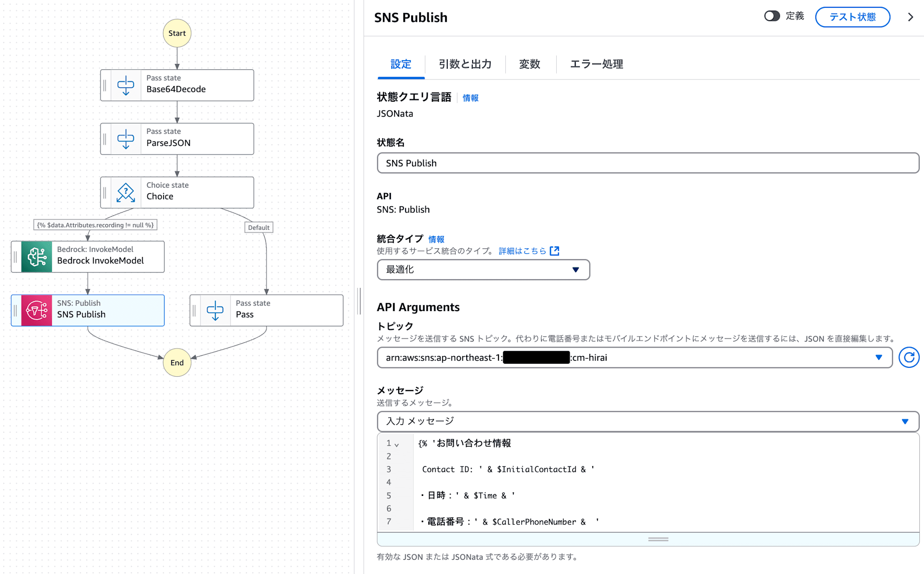Click the vertical divider handle between canvas and panel

pos(359,301)
